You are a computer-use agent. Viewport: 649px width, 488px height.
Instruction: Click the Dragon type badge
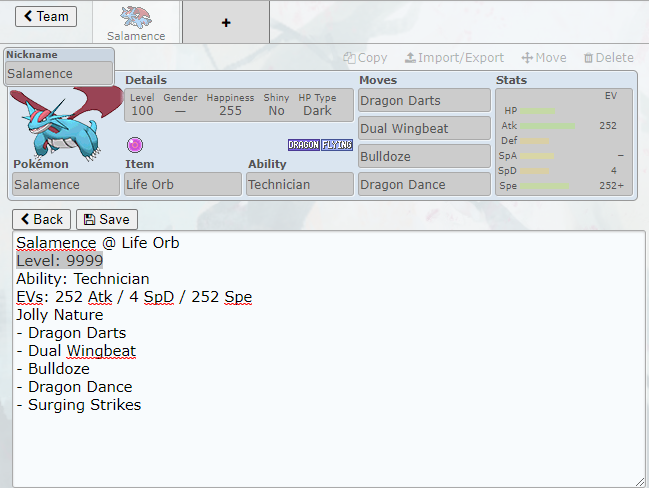click(303, 145)
